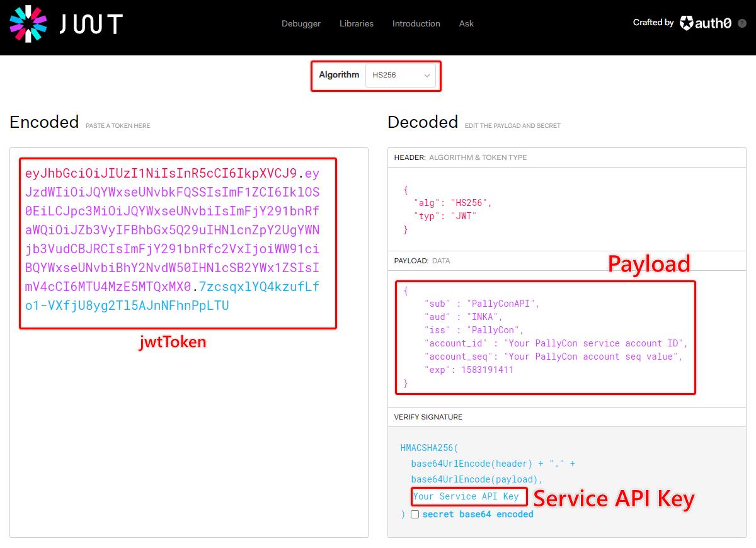The height and width of the screenshot is (548, 756).
Task: Select the Ask nav item
Action: 466,23
